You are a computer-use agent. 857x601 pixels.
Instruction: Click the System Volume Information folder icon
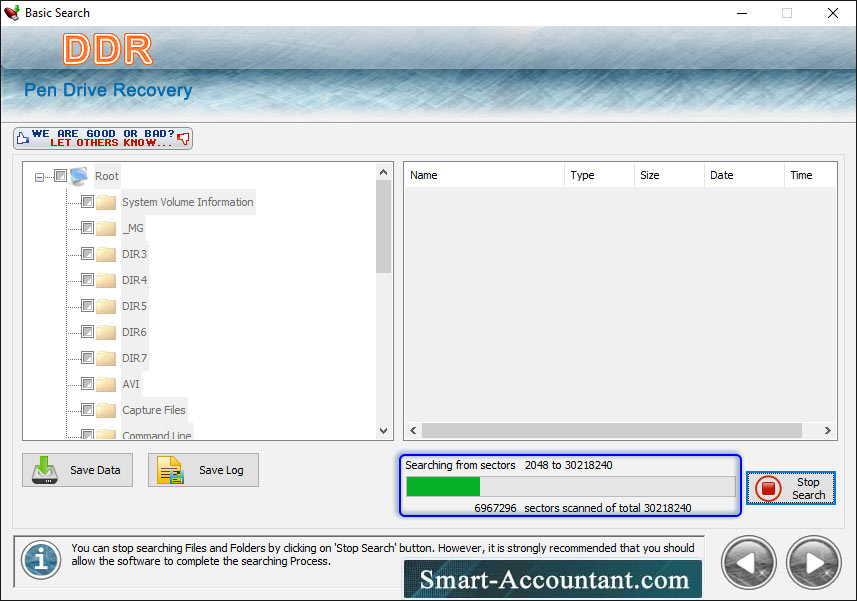(106, 202)
